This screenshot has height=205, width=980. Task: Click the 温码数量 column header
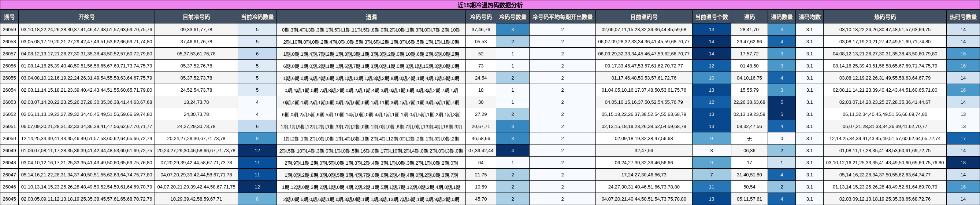[782, 17]
